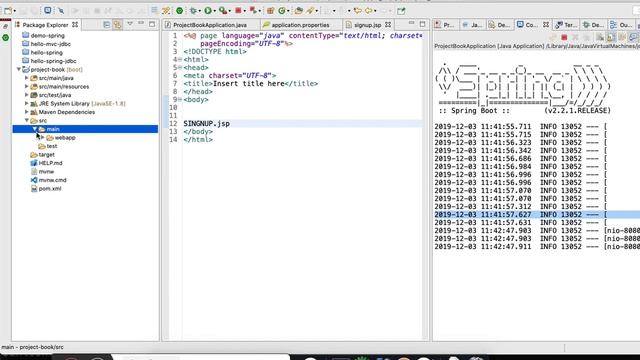Collapse the project-book project node
640x360 pixels.
click(x=19, y=69)
